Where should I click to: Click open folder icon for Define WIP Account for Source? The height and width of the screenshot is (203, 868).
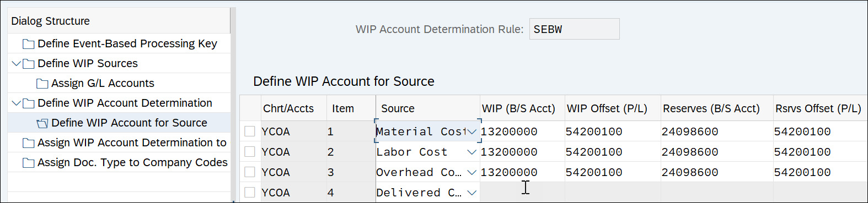click(42, 123)
